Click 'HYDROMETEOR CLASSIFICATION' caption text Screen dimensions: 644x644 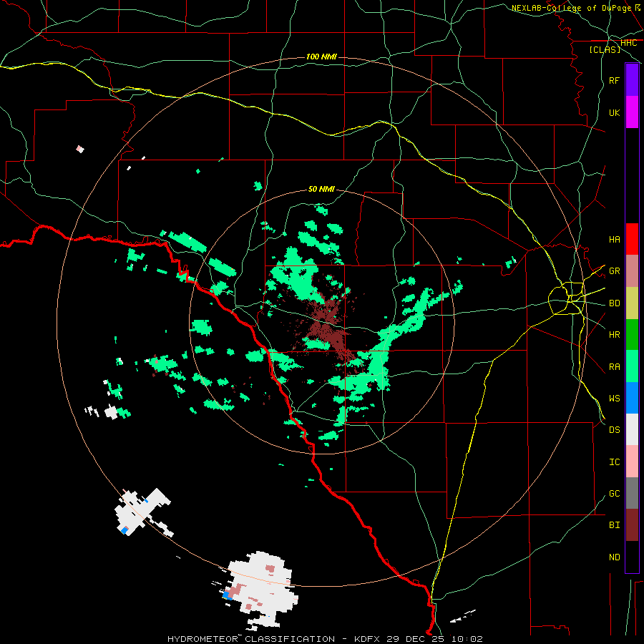coord(251,639)
